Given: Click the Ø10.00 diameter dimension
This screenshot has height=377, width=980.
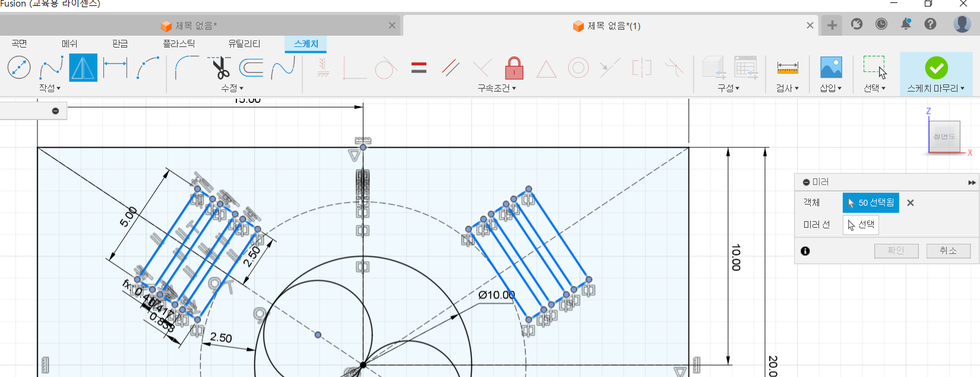Looking at the screenshot, I should [497, 295].
